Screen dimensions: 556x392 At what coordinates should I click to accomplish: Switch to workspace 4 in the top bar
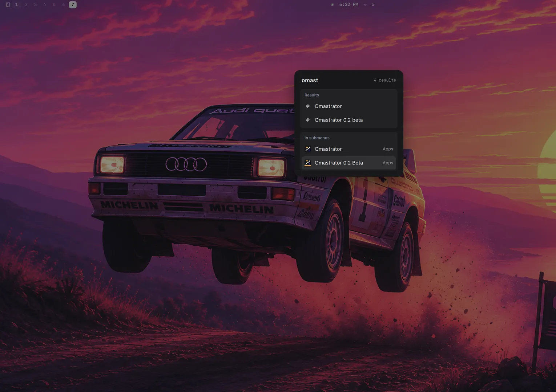point(45,5)
